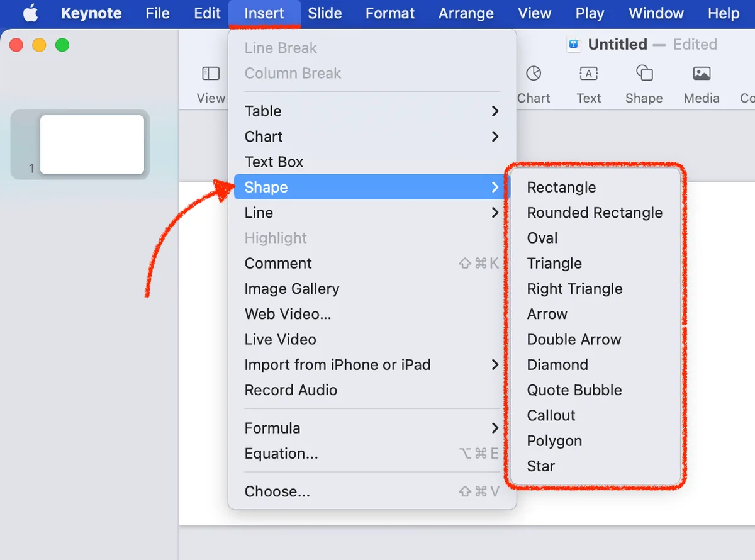The width and height of the screenshot is (755, 560).
Task: Insert a Rounded Rectangle shape
Action: (595, 213)
